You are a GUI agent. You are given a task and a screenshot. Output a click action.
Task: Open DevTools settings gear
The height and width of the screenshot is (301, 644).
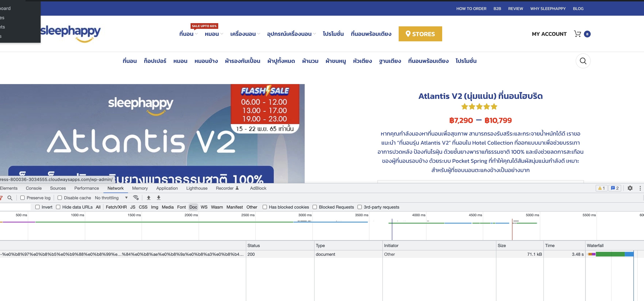[630, 188]
